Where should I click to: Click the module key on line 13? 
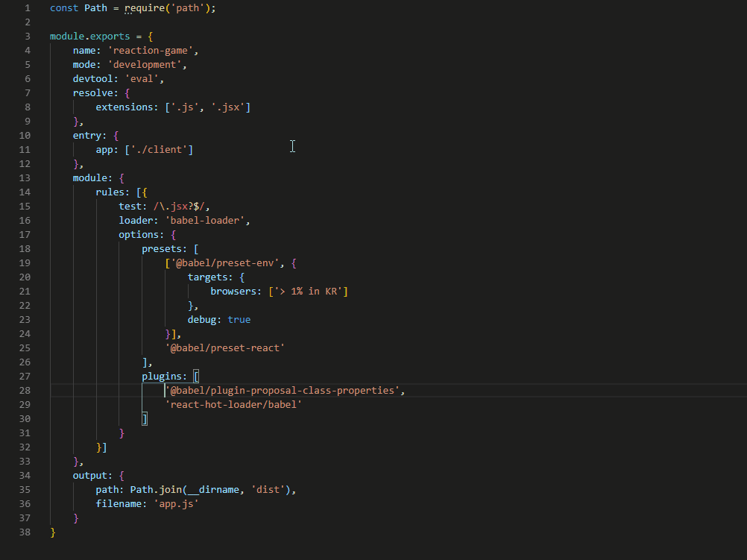89,177
